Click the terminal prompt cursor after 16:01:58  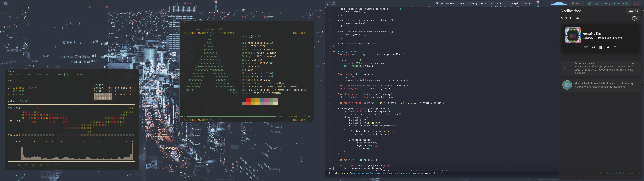(223, 120)
